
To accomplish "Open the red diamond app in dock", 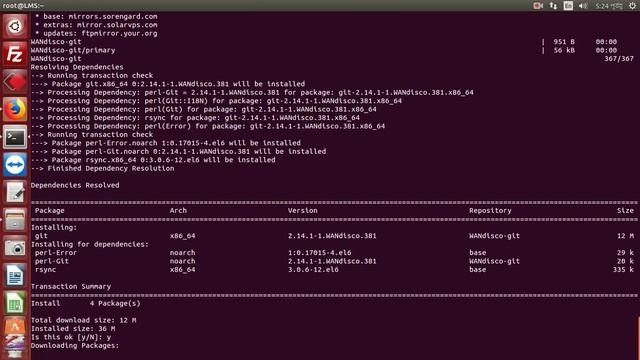I will (15, 82).
